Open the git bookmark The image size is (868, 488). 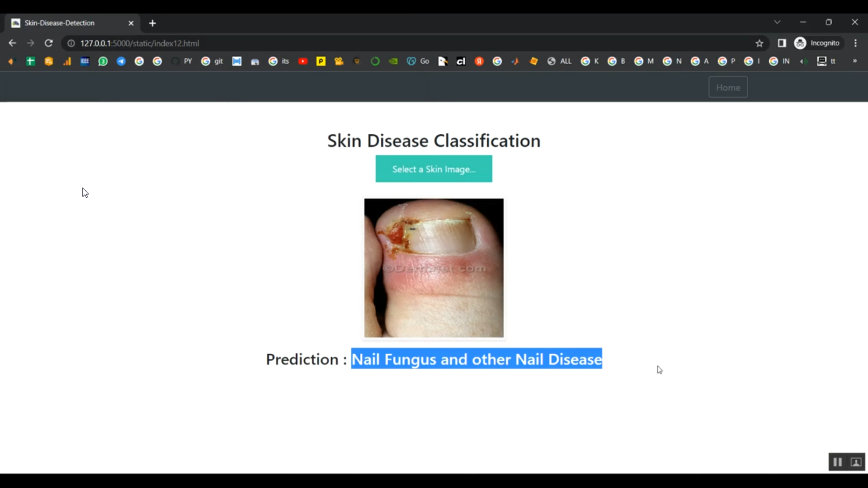point(212,61)
